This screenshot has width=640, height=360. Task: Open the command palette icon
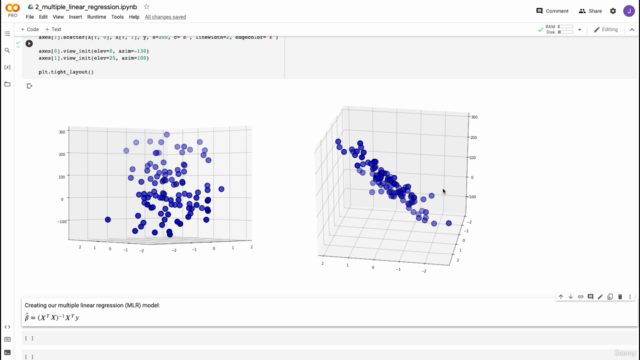[x=7, y=340]
